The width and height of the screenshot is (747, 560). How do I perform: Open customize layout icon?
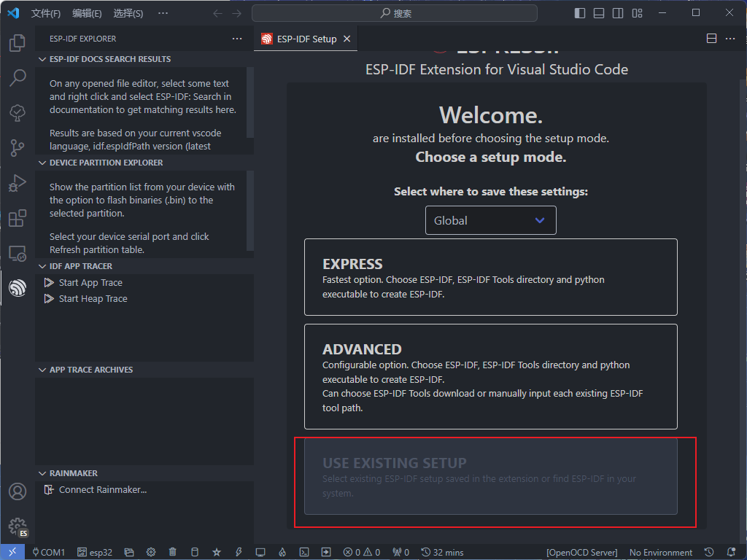[638, 13]
